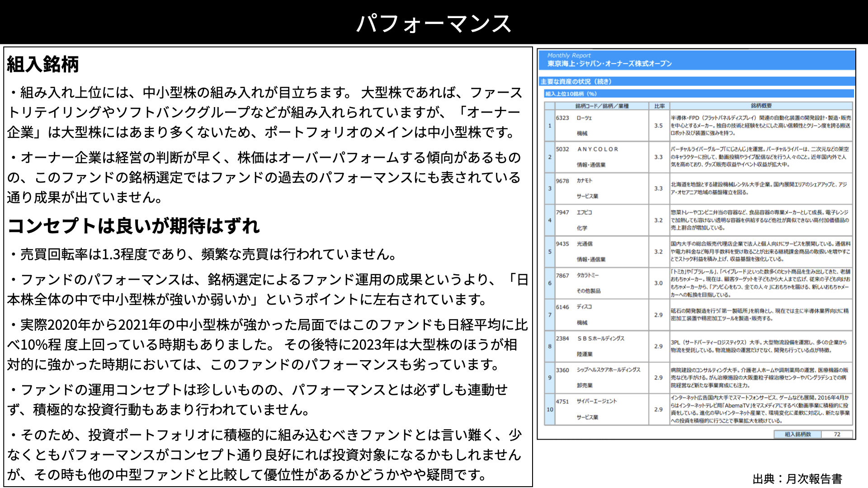Click the 2.9 ratio in the サイバーエージェント row

coord(658,409)
